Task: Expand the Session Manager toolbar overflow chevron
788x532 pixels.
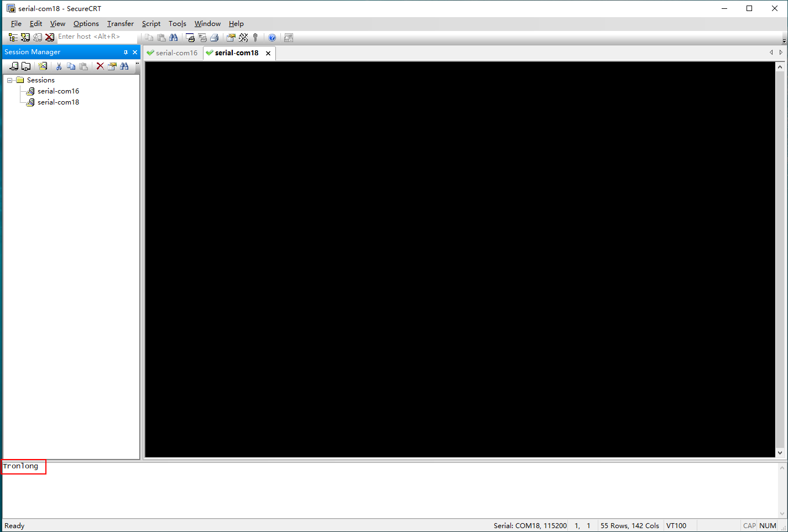Action: (137, 64)
